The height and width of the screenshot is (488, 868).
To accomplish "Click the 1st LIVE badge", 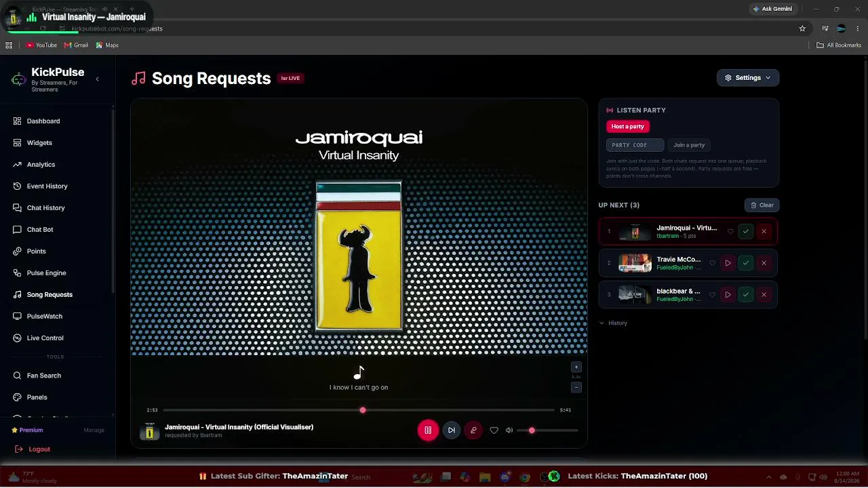I will click(x=290, y=79).
